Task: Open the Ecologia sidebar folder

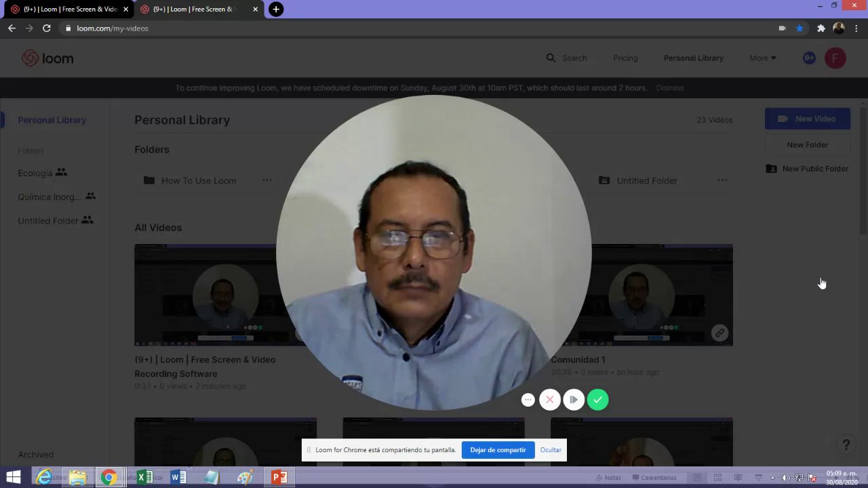Action: (x=42, y=173)
